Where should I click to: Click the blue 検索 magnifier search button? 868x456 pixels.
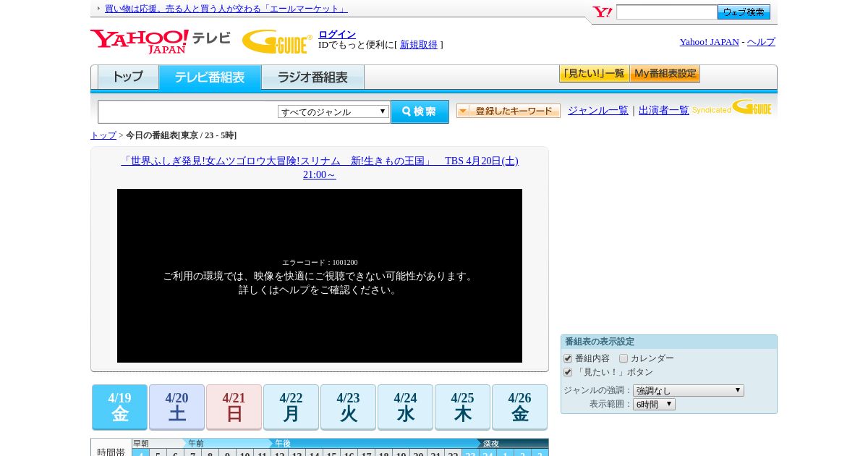coord(420,111)
